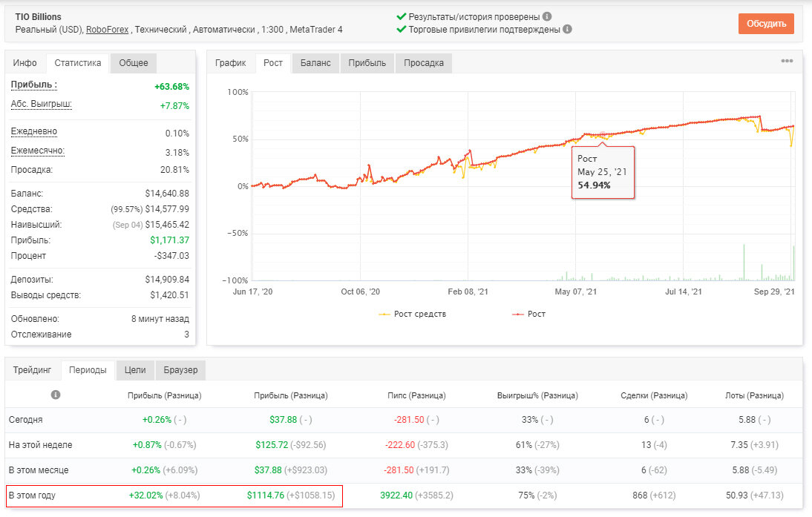Click the +63.68% profit value
The width and height of the screenshot is (812, 517).
172,87
